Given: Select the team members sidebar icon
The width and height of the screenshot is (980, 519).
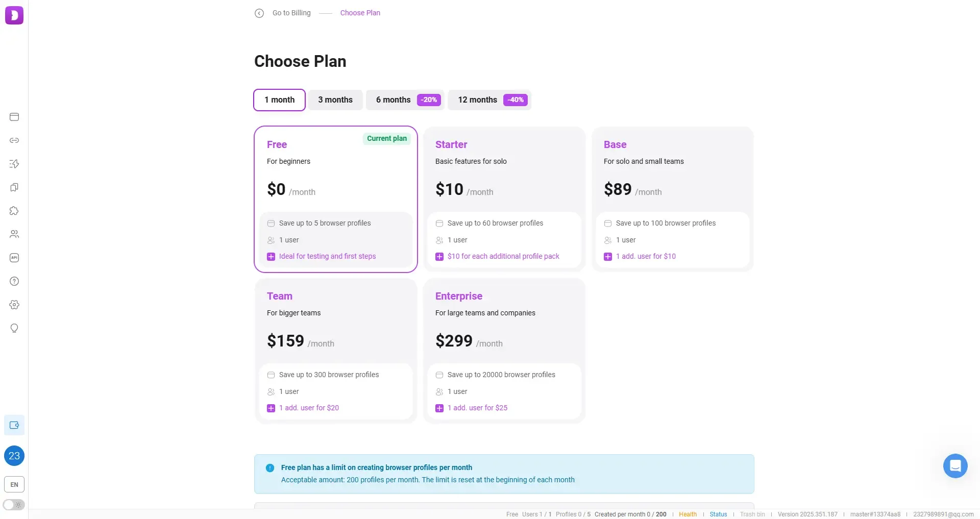Looking at the screenshot, I should pyautogui.click(x=14, y=234).
